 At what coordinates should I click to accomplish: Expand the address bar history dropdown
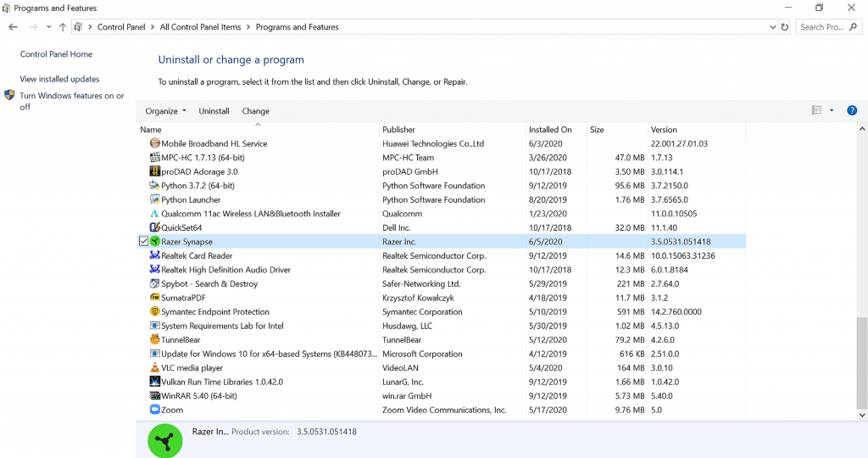pyautogui.click(x=773, y=26)
